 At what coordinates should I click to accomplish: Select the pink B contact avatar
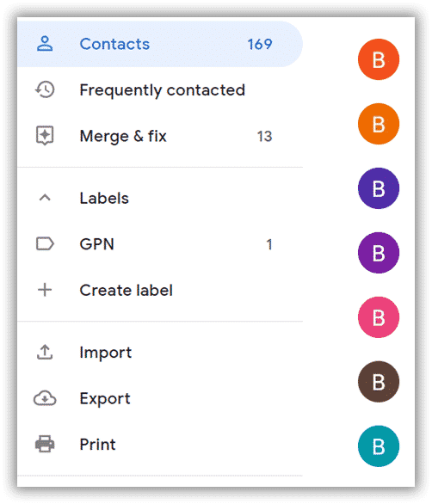tap(379, 317)
